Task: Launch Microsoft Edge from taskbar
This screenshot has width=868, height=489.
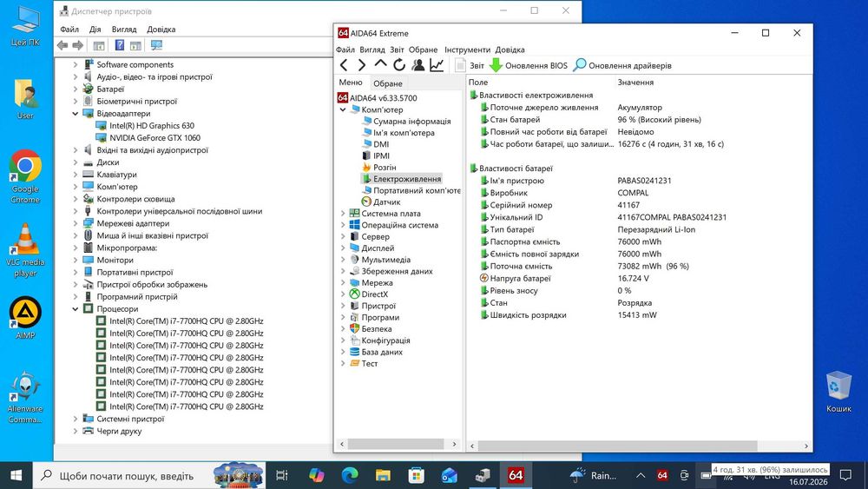Action: pos(349,475)
